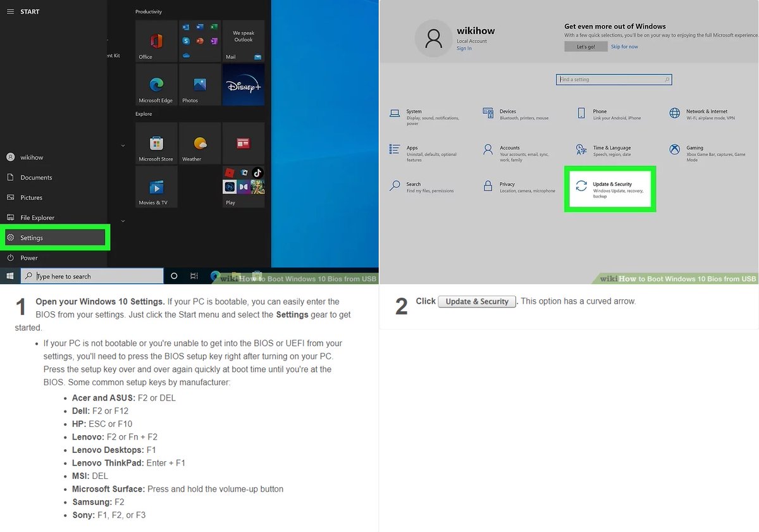
Task: Expand the Start menu hamburger
Action: pos(10,11)
